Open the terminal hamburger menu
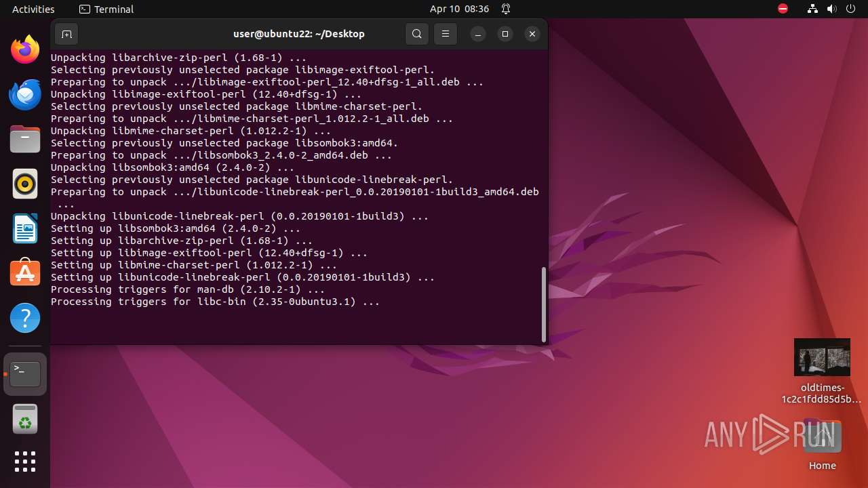868x488 pixels. pos(446,34)
